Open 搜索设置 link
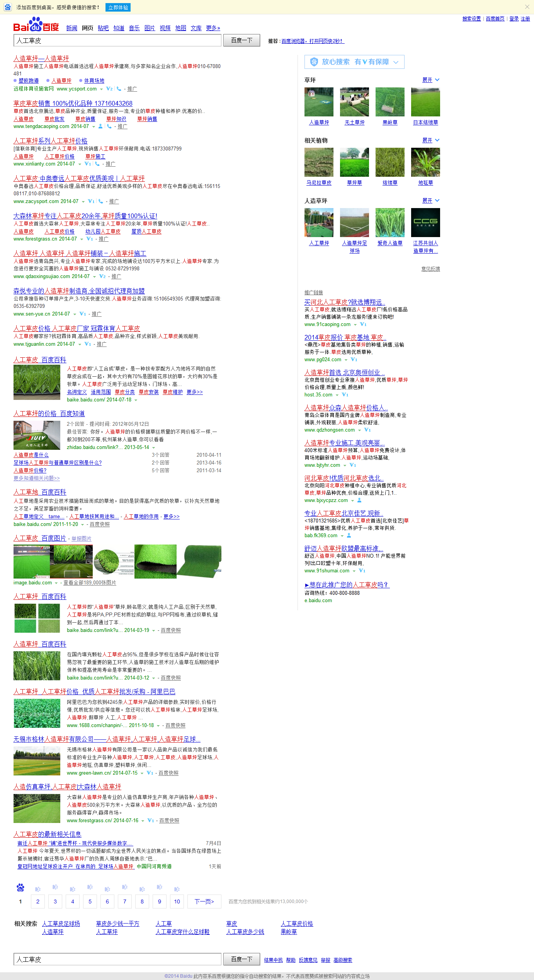 tap(471, 19)
